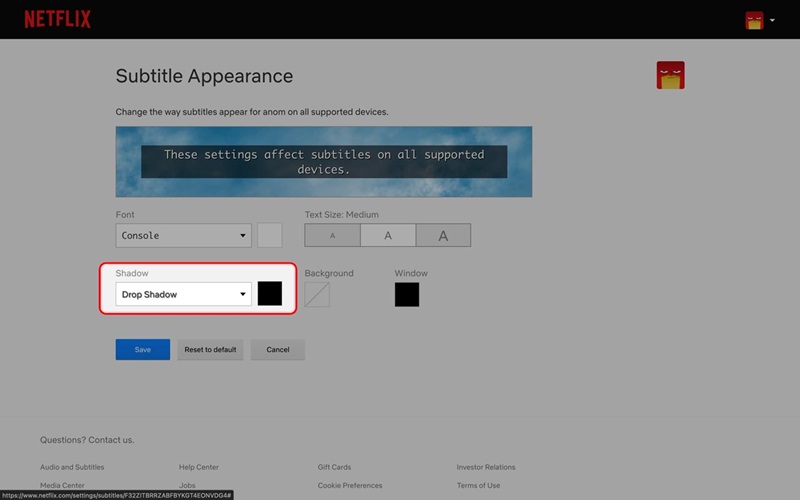Viewport: 800px width, 500px height.
Task: Open the Background color swatch
Action: 317,295
